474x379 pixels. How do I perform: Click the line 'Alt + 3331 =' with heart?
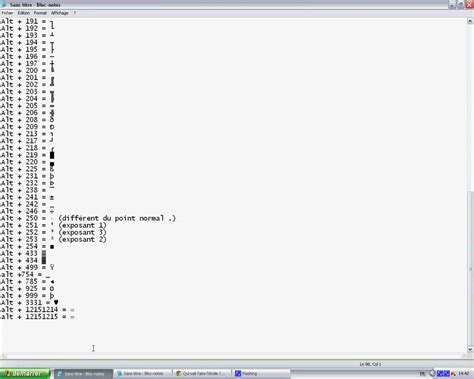click(29, 303)
